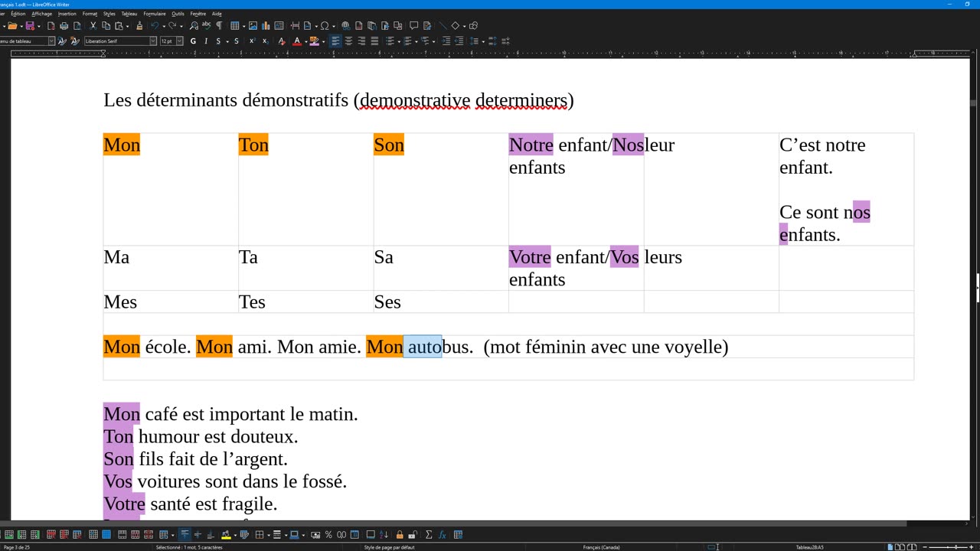980x551 pixels.
Task: Click 'Page 3 de 25' in status bar
Action: [16, 547]
